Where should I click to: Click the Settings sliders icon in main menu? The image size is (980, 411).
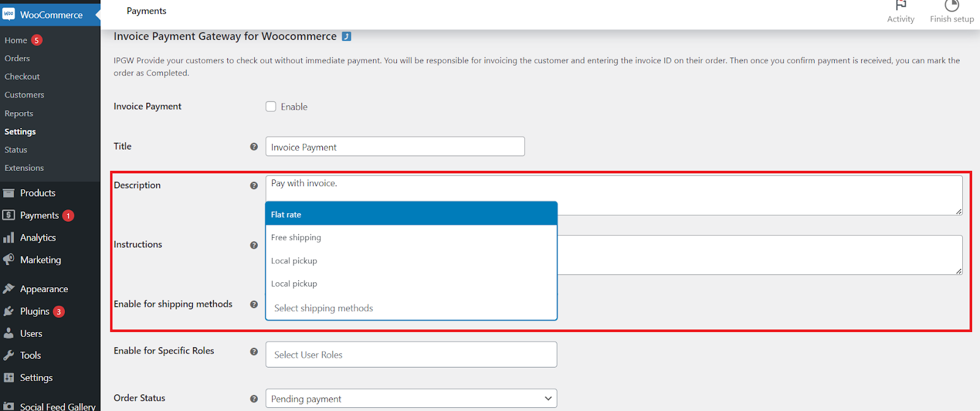(9, 377)
